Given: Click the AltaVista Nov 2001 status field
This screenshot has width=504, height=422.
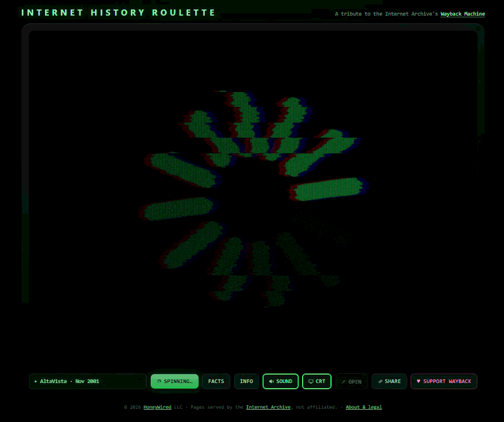Looking at the screenshot, I should point(88,381).
